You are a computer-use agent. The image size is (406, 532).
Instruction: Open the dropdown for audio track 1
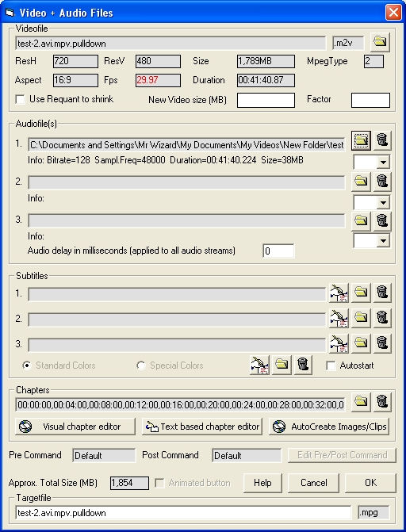(x=383, y=163)
